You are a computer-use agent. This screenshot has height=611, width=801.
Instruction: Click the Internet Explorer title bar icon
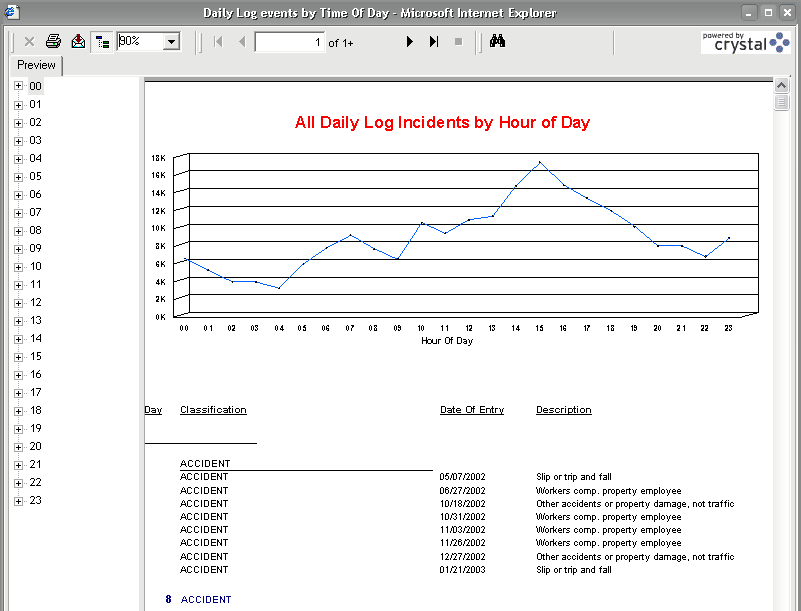[x=11, y=12]
